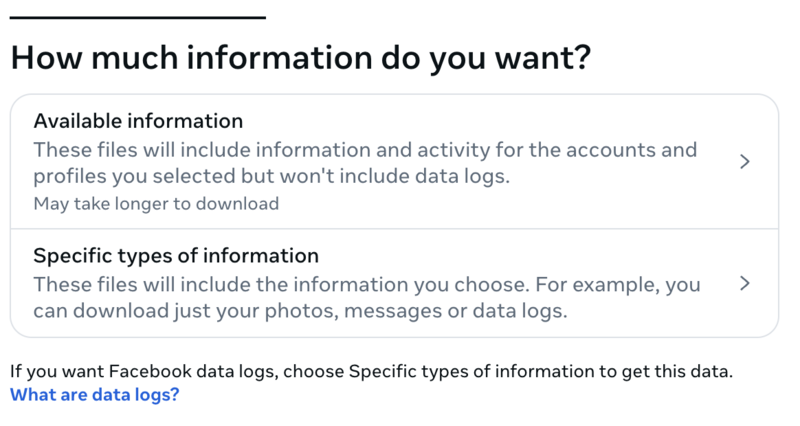
Task: Click the Available information description text
Action: [364, 163]
